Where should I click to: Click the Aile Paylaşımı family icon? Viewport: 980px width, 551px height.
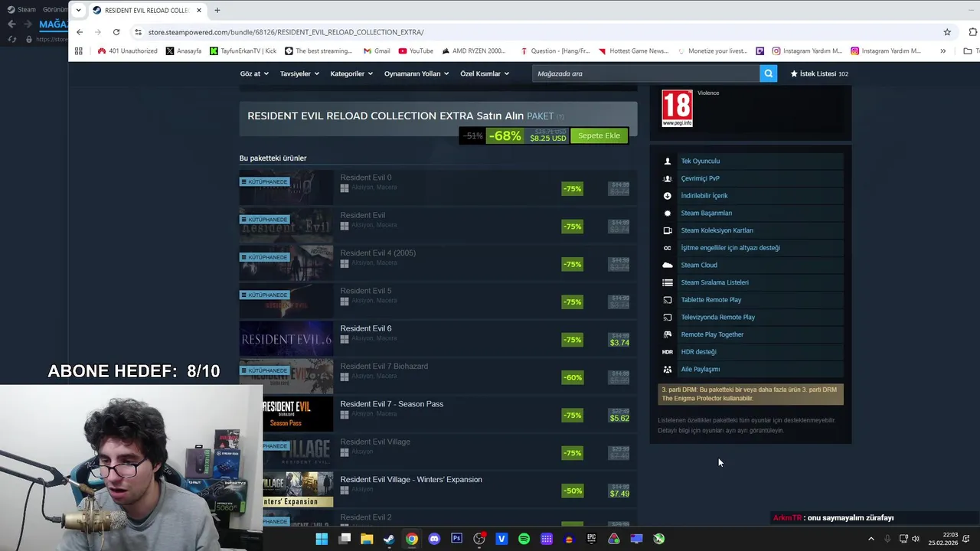668,369
